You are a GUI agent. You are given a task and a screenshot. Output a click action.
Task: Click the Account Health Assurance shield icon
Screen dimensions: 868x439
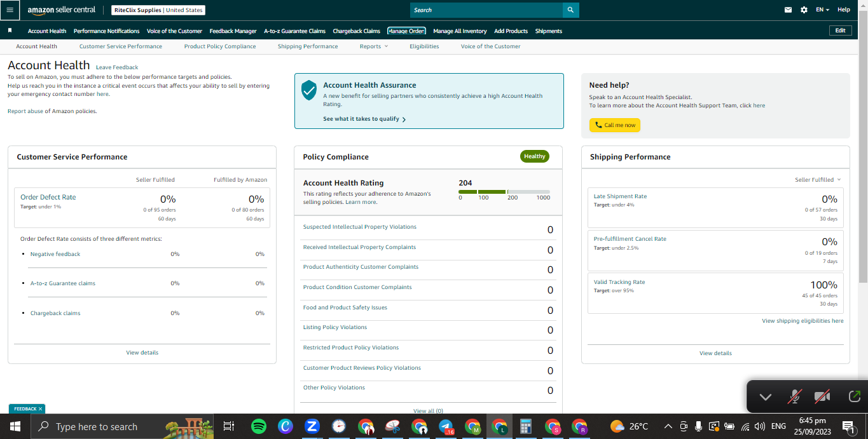pyautogui.click(x=309, y=90)
